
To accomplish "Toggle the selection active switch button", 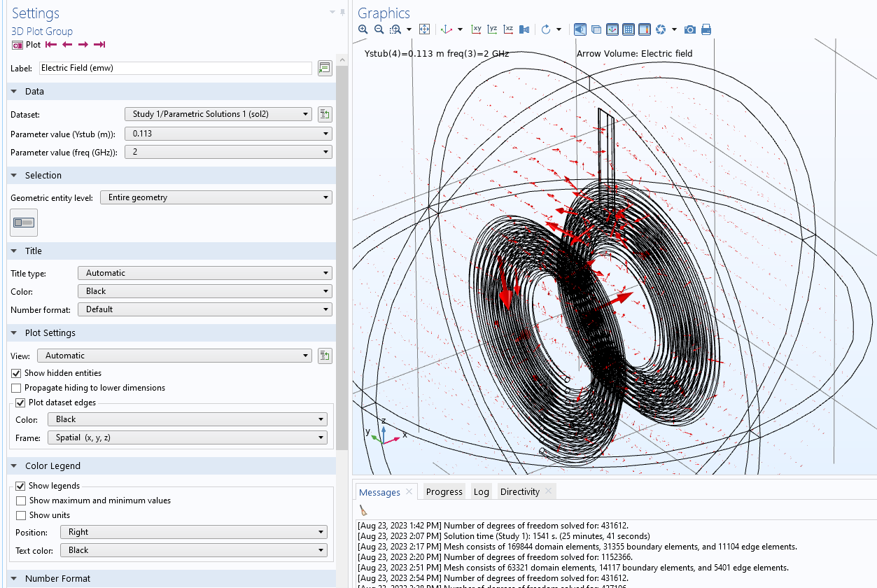I will click(24, 223).
